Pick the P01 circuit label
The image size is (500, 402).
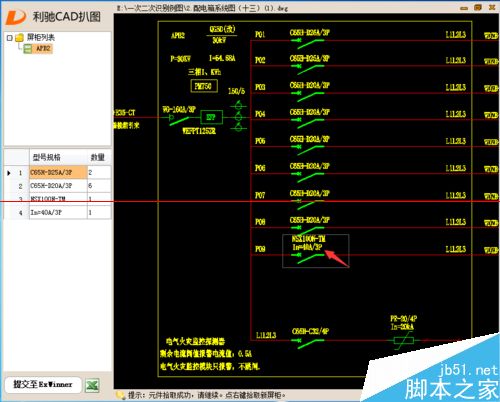[260, 34]
